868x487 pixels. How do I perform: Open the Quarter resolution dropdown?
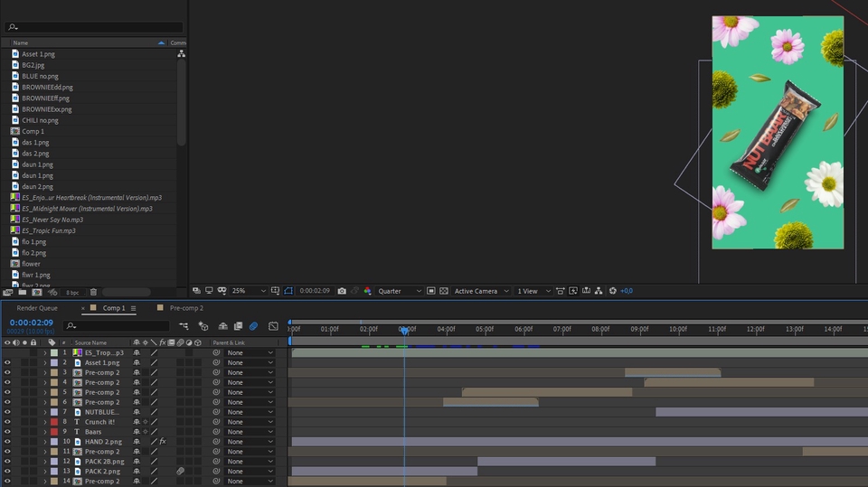click(400, 291)
